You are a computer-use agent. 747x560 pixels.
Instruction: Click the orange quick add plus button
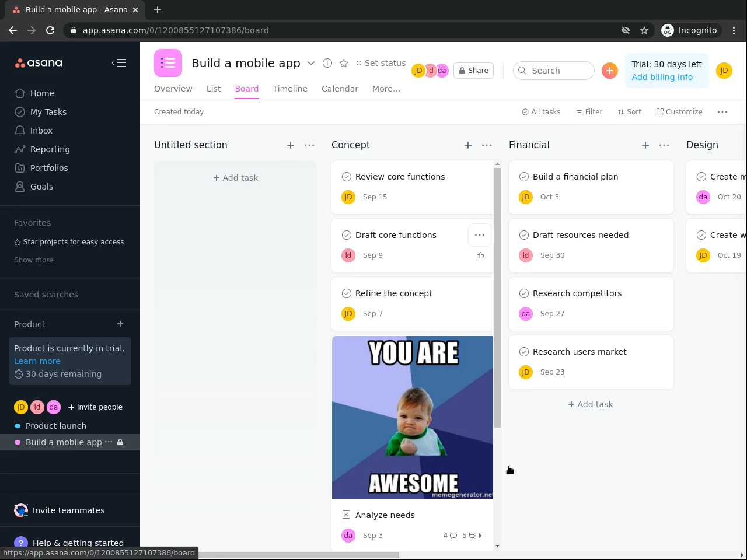click(610, 71)
